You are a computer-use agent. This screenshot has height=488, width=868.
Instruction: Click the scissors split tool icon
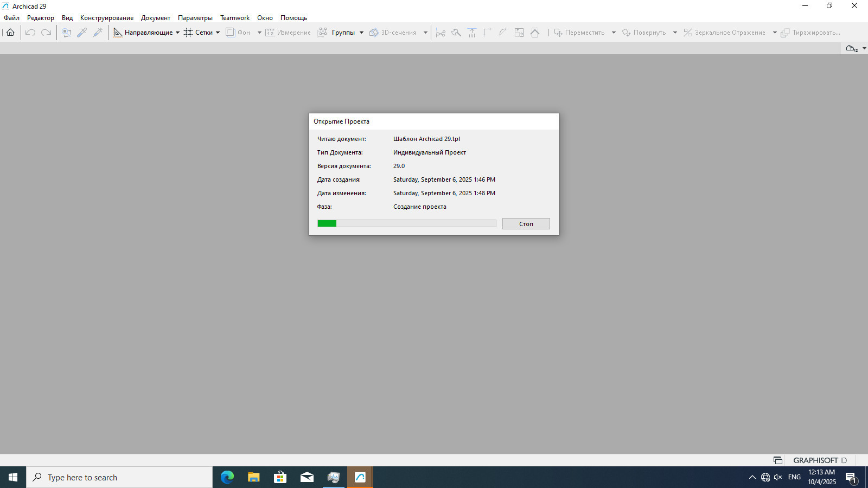pos(441,33)
